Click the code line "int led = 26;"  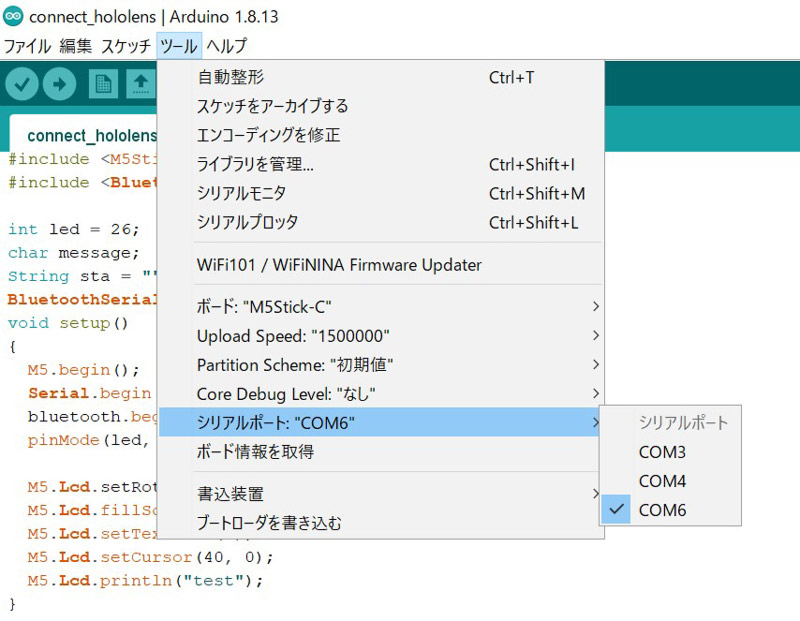pos(73,229)
